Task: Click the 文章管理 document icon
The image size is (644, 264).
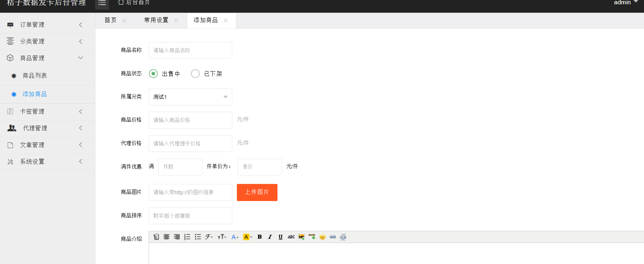Action: click(10, 145)
